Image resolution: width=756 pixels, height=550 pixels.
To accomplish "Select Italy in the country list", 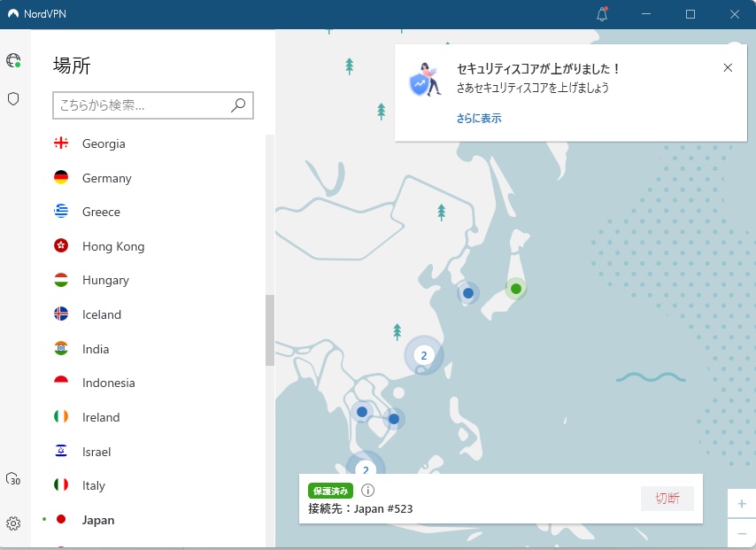I will click(x=94, y=486).
